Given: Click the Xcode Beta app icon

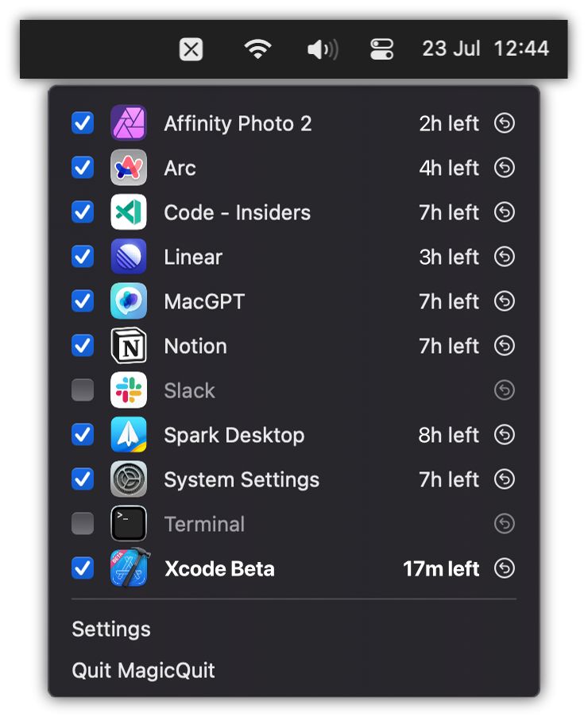Looking at the screenshot, I should point(130,567).
